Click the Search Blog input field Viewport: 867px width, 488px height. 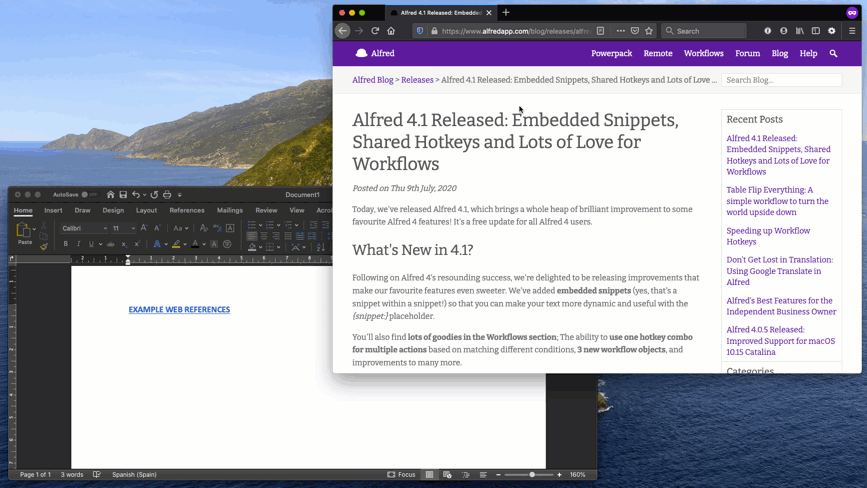[x=781, y=80]
